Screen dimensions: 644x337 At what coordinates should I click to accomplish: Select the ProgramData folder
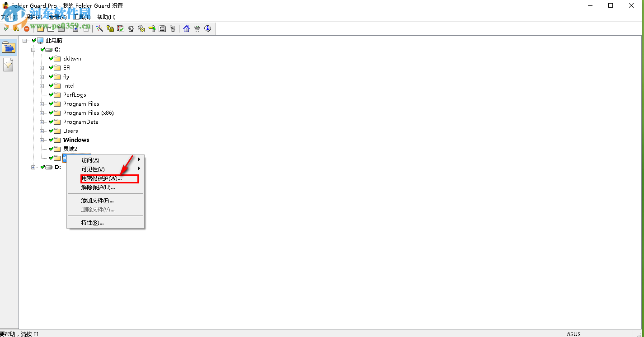coord(81,122)
